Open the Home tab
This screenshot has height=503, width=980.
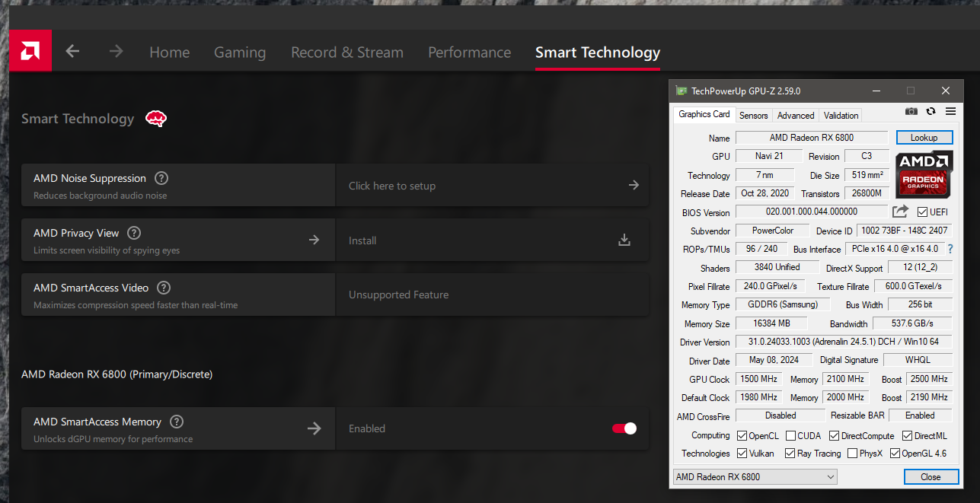169,53
